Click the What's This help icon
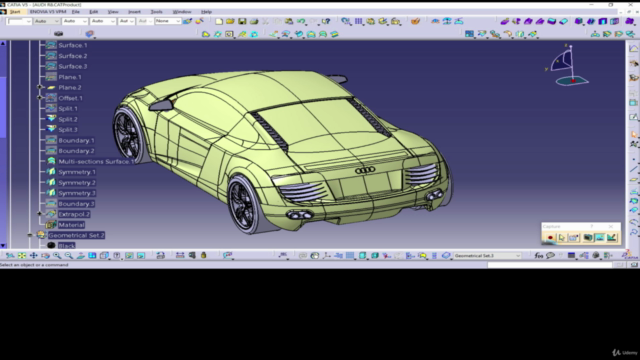Screen dimensions: 640x360 coord(326,21)
